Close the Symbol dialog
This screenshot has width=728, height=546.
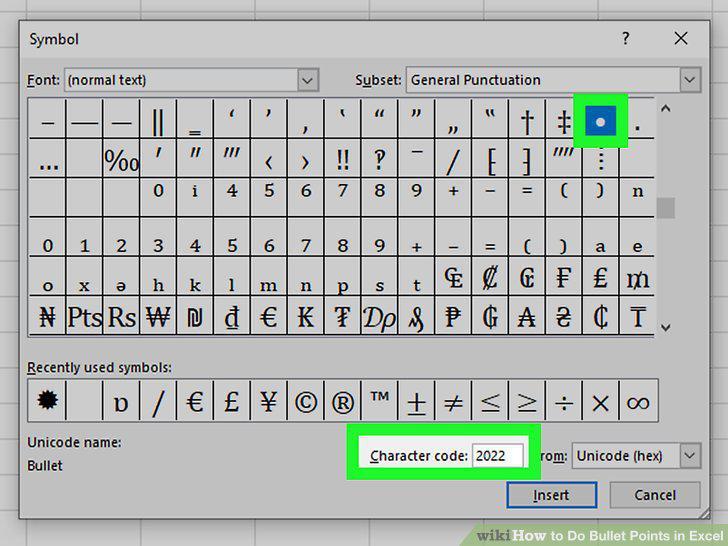681,38
